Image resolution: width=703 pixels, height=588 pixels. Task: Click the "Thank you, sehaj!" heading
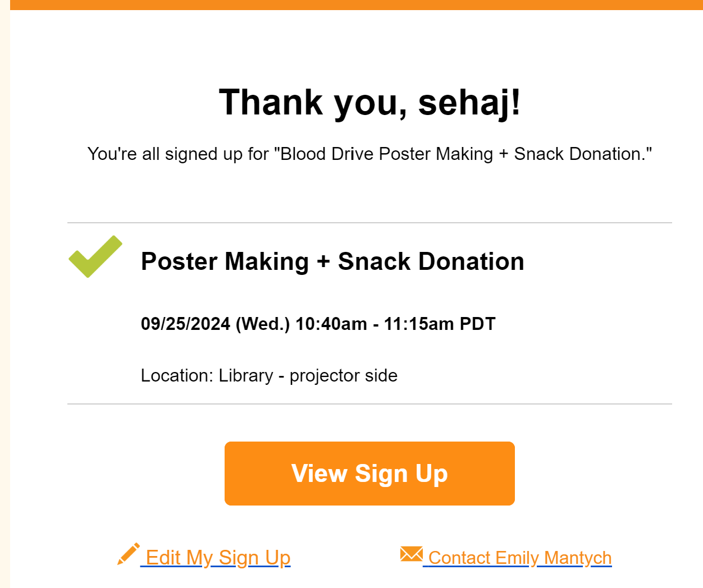tap(369, 102)
